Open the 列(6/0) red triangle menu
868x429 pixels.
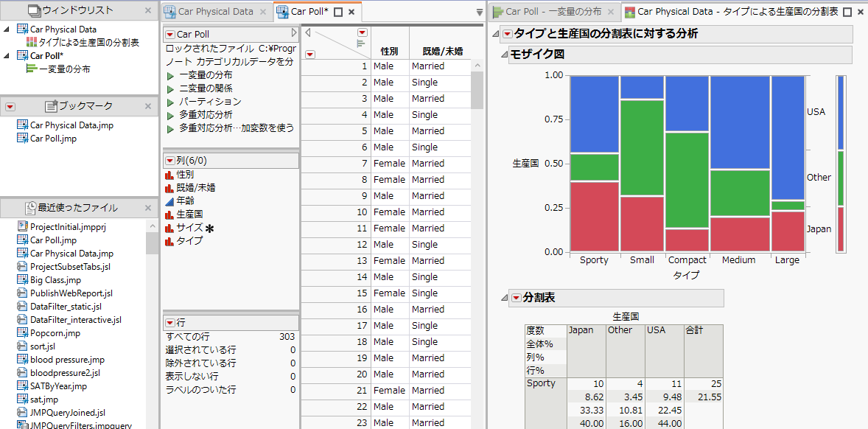(170, 161)
